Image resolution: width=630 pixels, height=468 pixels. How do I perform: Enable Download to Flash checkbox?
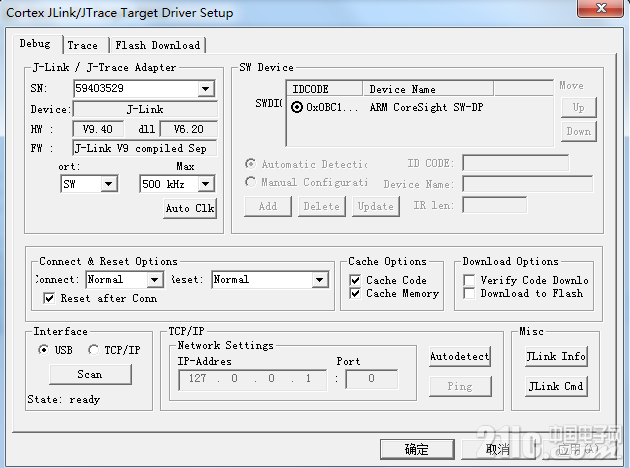click(x=469, y=293)
